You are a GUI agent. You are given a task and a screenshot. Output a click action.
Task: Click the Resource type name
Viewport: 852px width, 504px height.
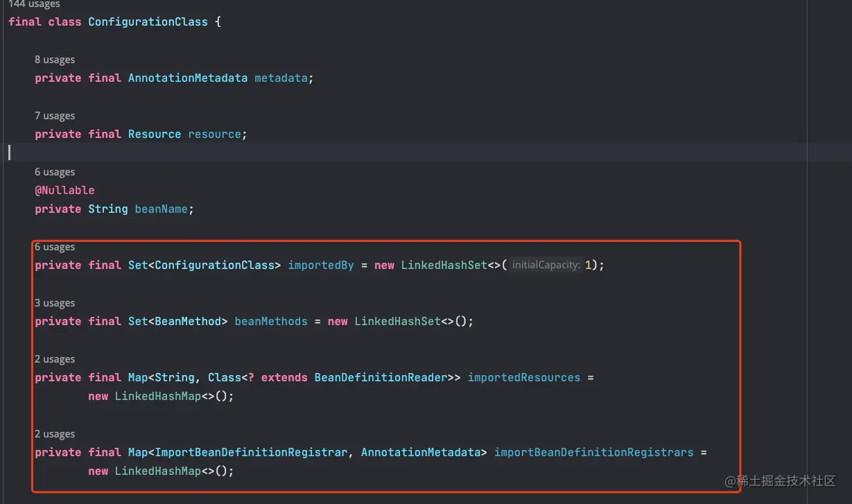point(155,134)
